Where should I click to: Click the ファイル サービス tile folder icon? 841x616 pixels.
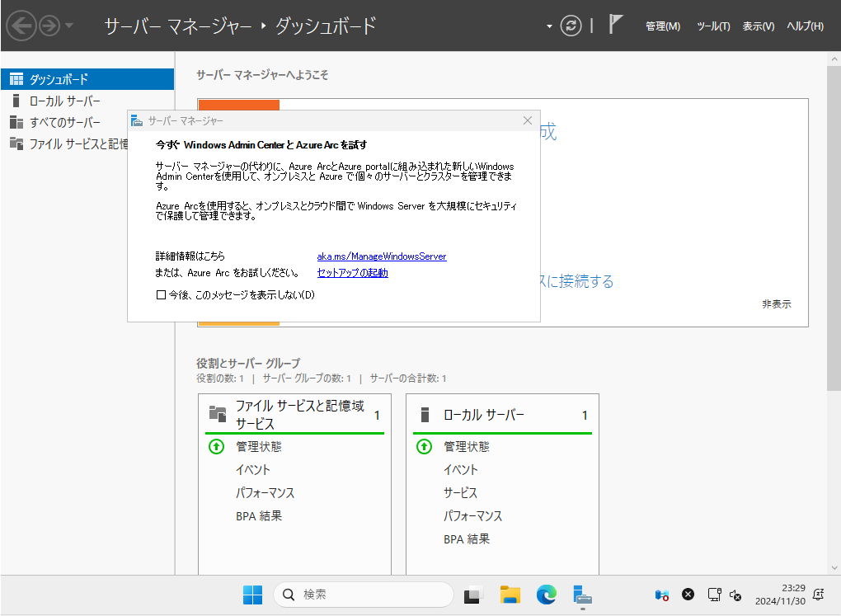217,414
